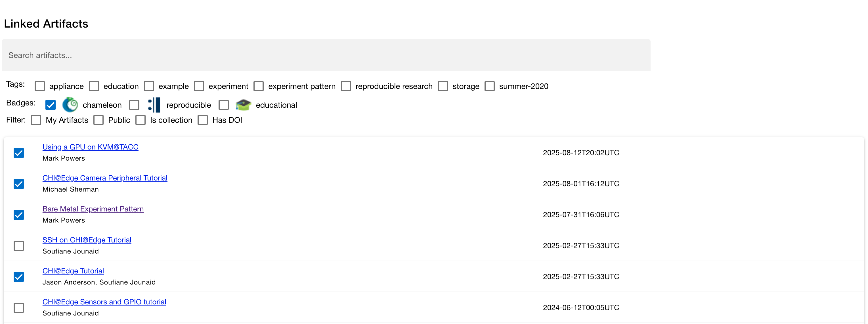
Task: Click timestamp 2025-08-01T16:12UTC
Action: coord(581,184)
